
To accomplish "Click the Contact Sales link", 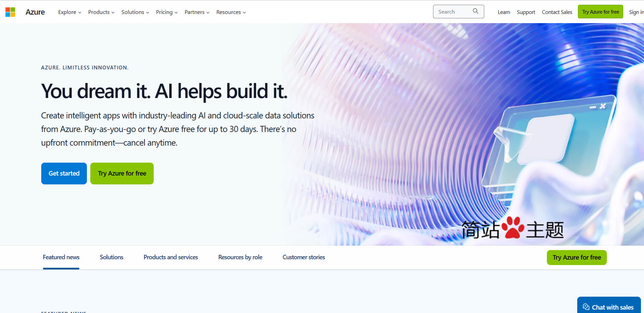I will [557, 12].
